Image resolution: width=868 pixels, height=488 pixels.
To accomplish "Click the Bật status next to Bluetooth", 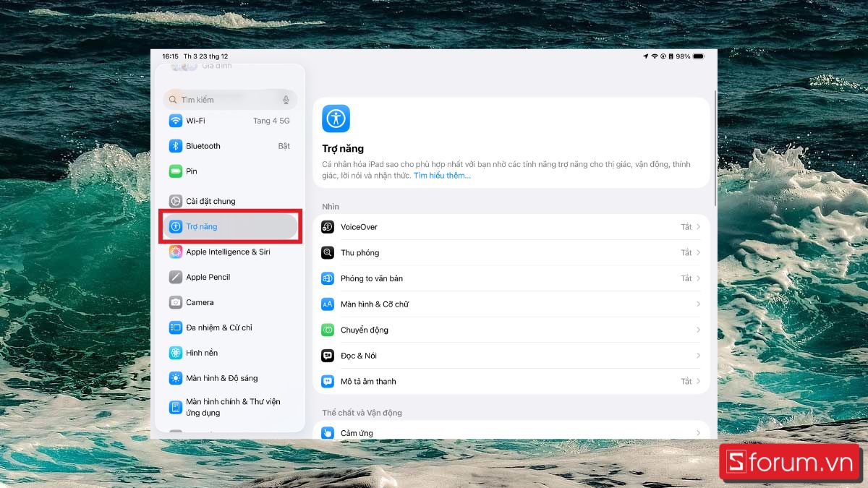I will click(x=284, y=146).
